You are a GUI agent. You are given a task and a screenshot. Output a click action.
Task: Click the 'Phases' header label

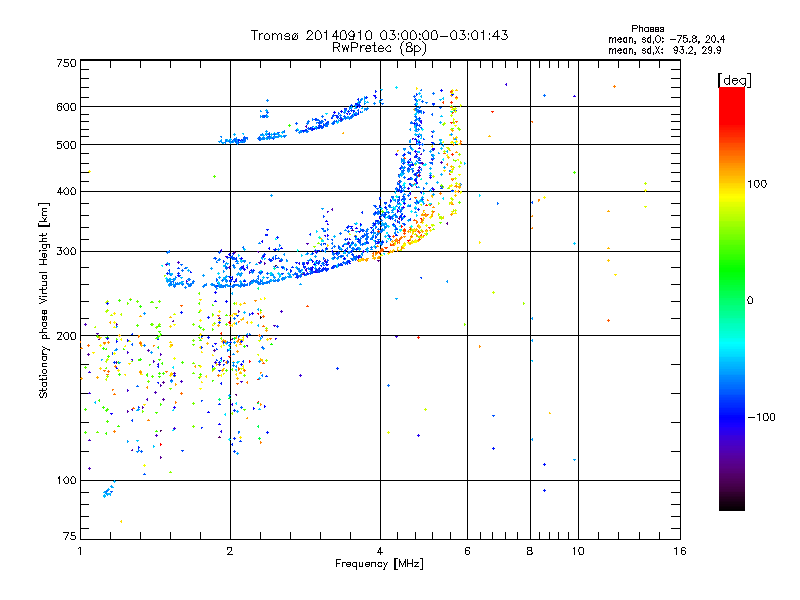[x=647, y=29]
